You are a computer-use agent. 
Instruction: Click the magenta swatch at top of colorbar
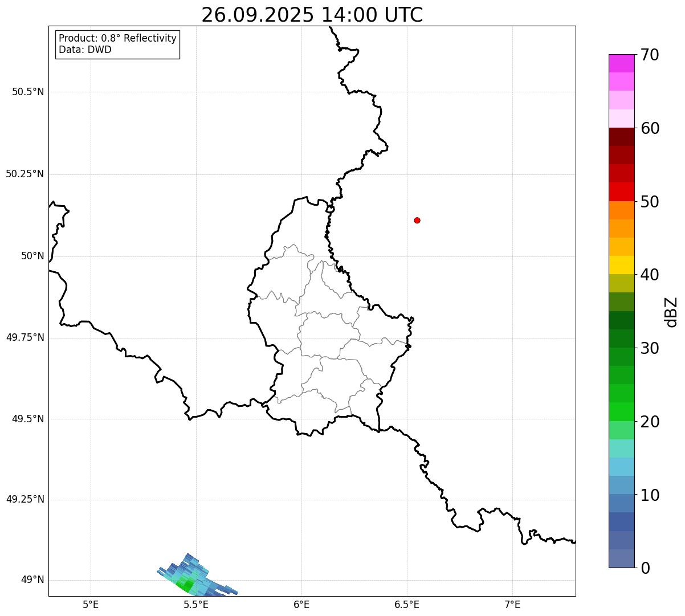tap(621, 63)
